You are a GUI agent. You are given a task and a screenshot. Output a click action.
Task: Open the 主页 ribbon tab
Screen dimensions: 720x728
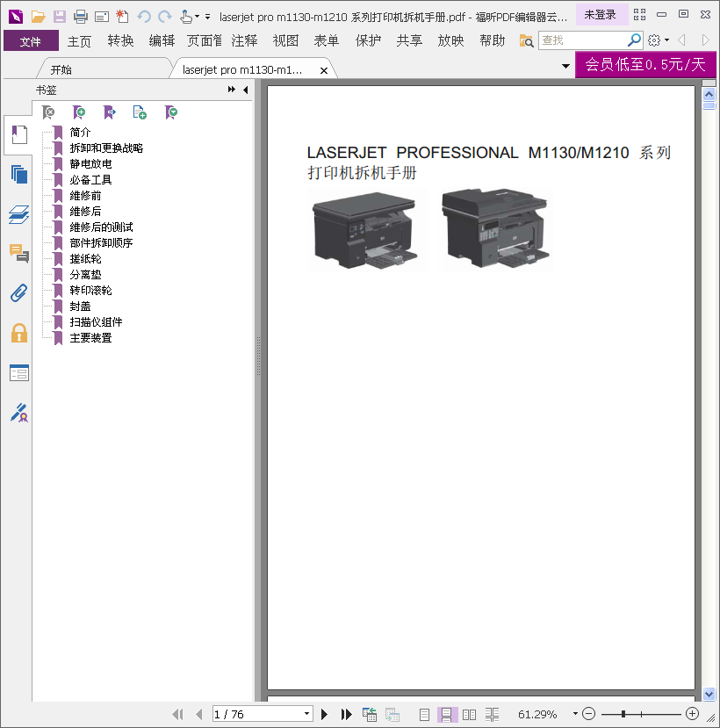click(79, 41)
